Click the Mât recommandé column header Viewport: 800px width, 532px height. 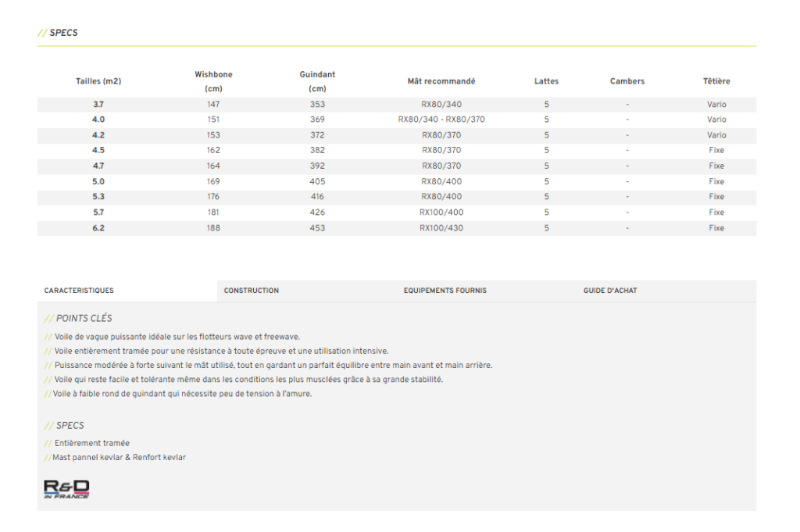pyautogui.click(x=441, y=81)
